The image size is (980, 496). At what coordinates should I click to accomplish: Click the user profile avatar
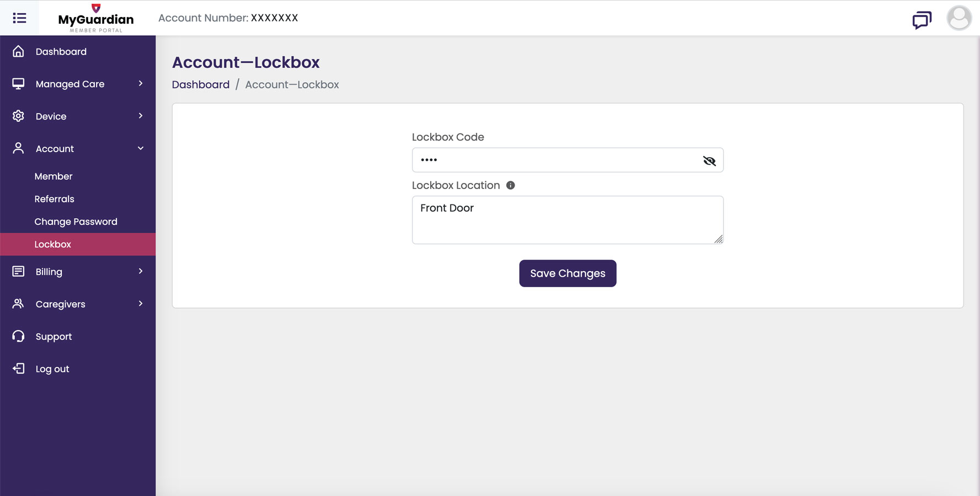click(x=959, y=18)
